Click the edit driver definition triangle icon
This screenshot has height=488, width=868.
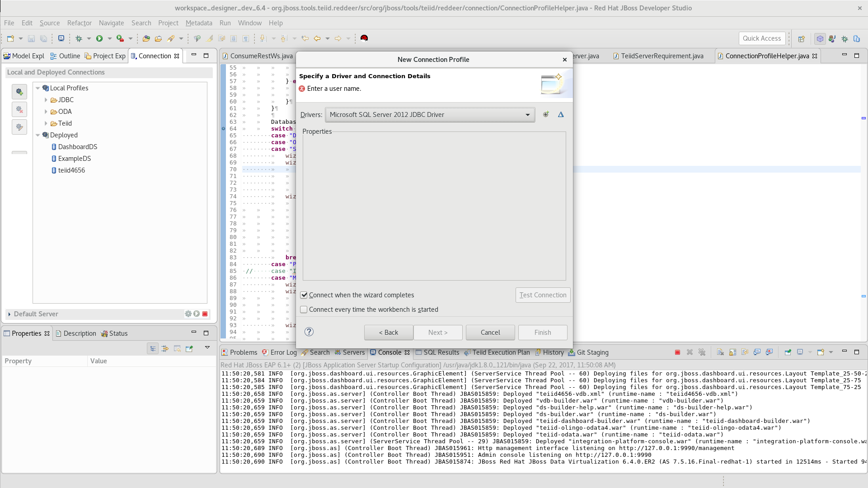561,115
